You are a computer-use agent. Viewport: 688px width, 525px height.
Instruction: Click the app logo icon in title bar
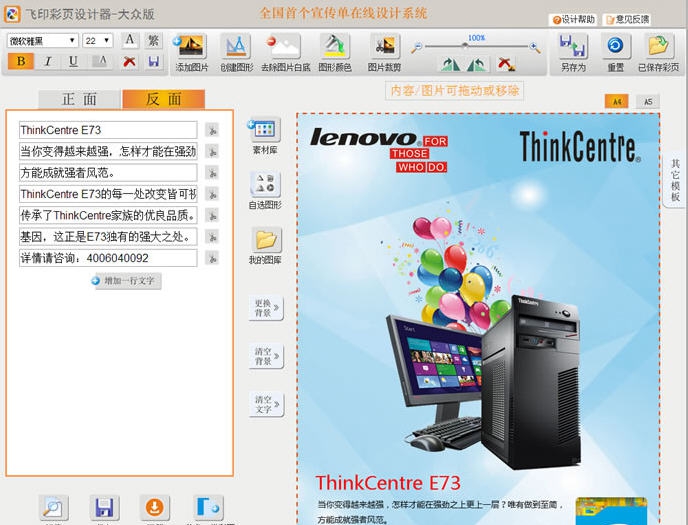click(12, 14)
